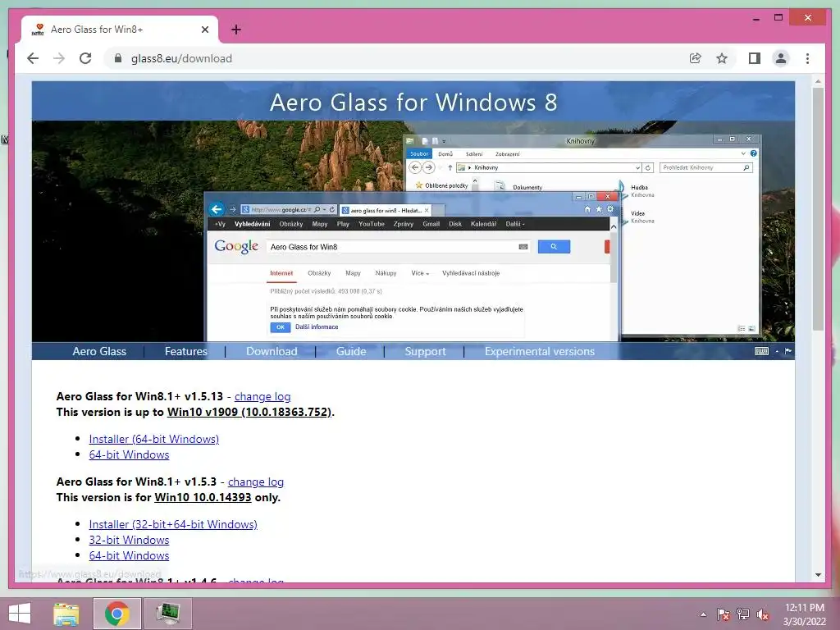Download v1.5.3 64-bit Windows link

click(x=129, y=555)
